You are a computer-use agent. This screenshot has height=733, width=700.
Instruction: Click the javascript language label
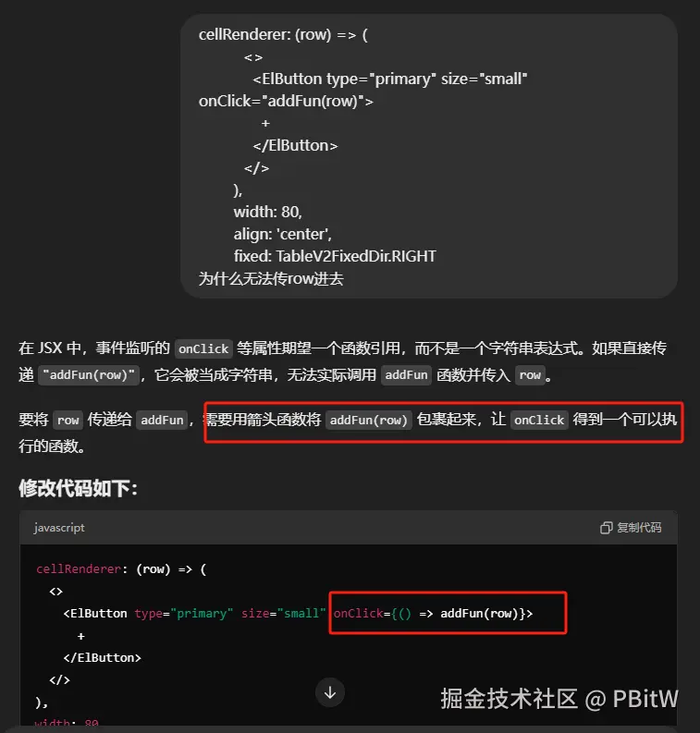coord(59,528)
